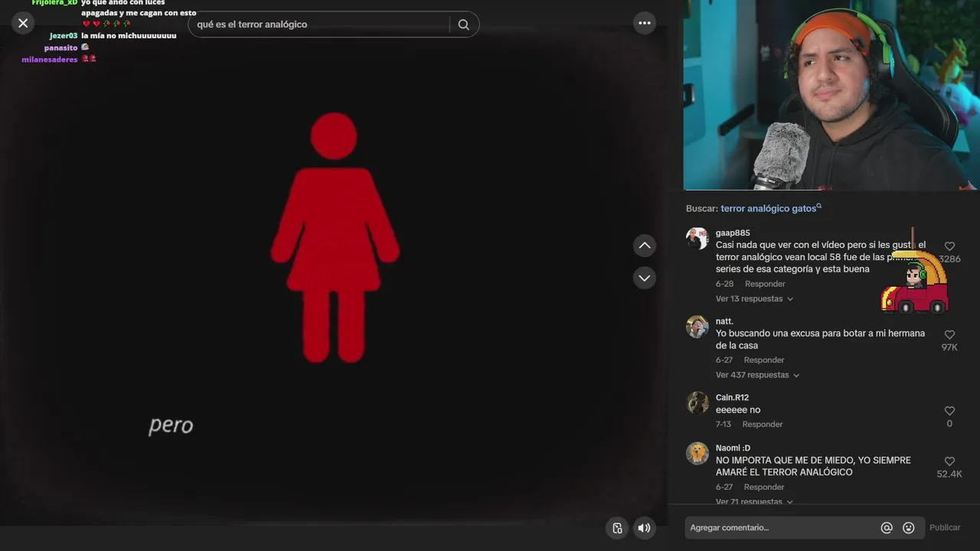This screenshot has height=551, width=980.
Task: Click the Publicar button
Action: click(945, 527)
